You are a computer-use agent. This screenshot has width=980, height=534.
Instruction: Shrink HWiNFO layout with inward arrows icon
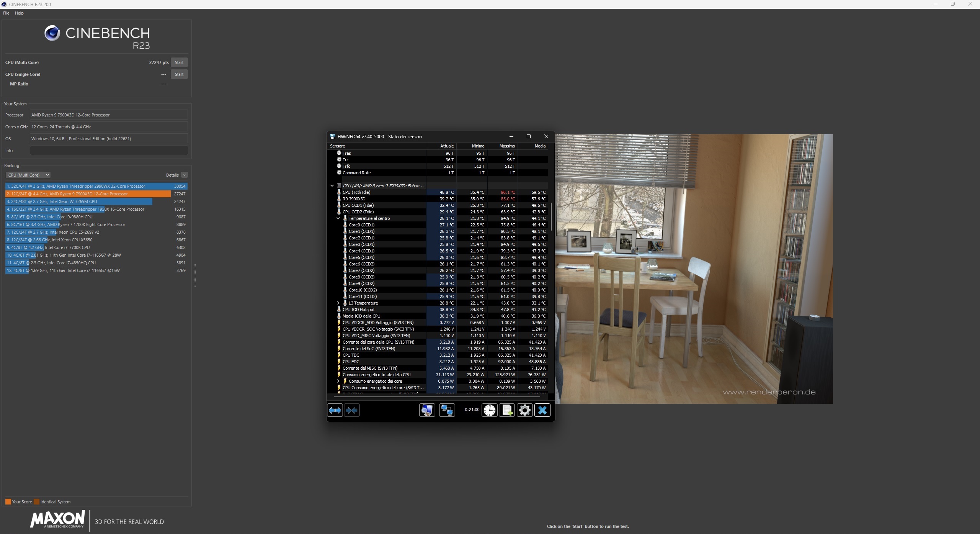click(x=351, y=410)
